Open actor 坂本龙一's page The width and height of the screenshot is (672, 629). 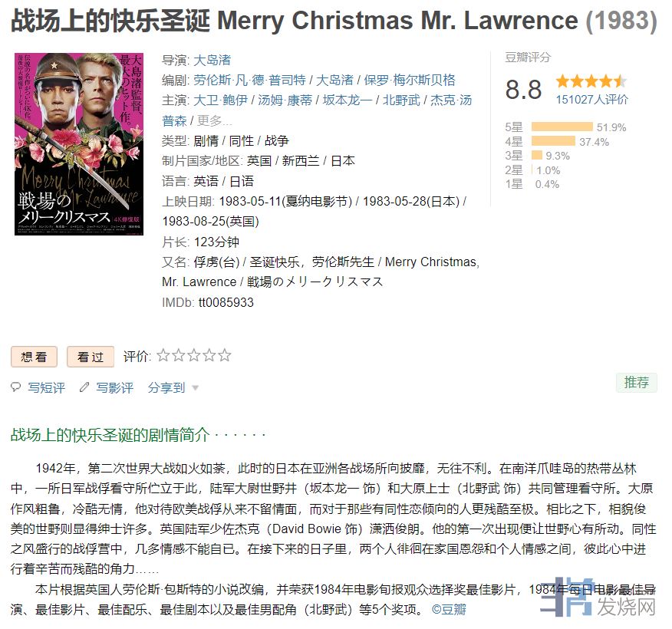[348, 100]
